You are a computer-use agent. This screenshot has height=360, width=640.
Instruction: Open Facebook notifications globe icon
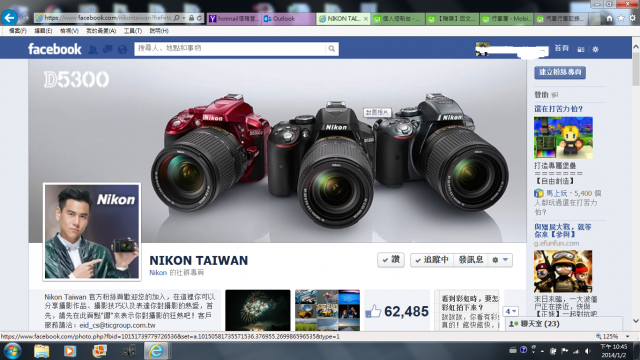[122, 49]
